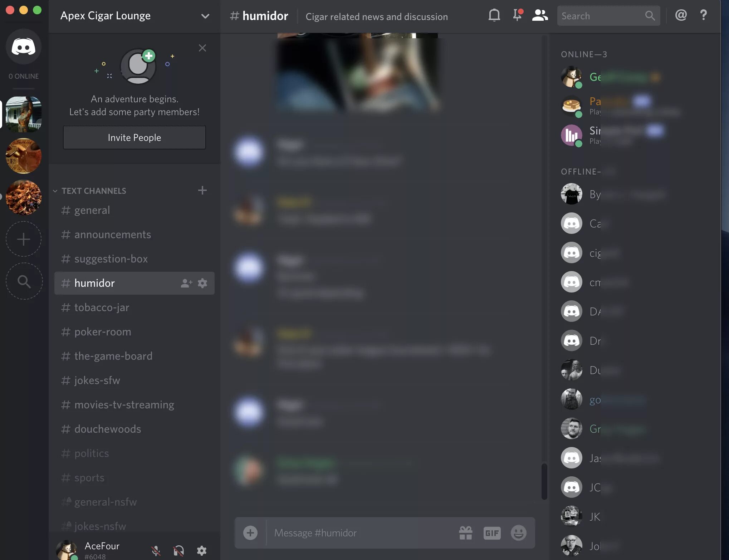This screenshot has width=729, height=560.
Task: Toggle microphone mute
Action: 156,550
